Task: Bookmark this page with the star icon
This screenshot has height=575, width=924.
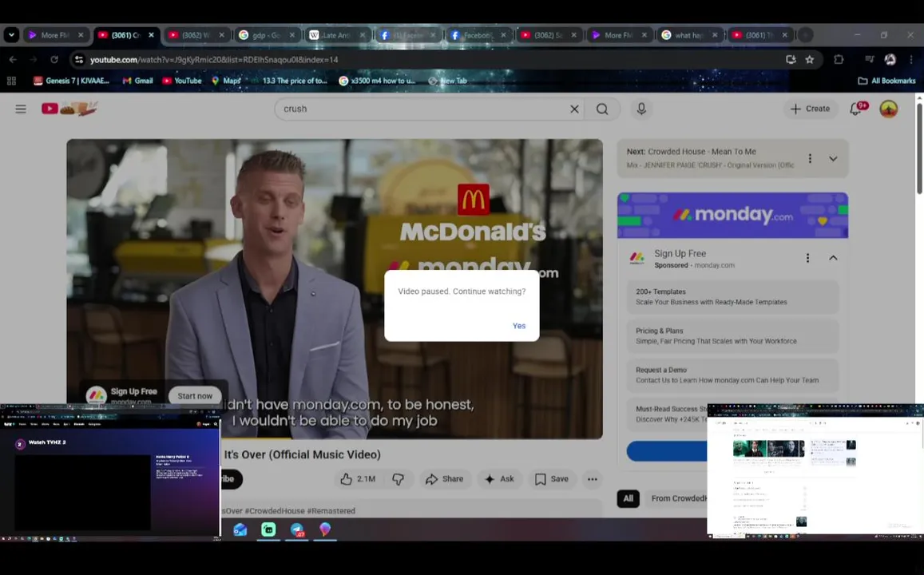Action: tap(810, 60)
